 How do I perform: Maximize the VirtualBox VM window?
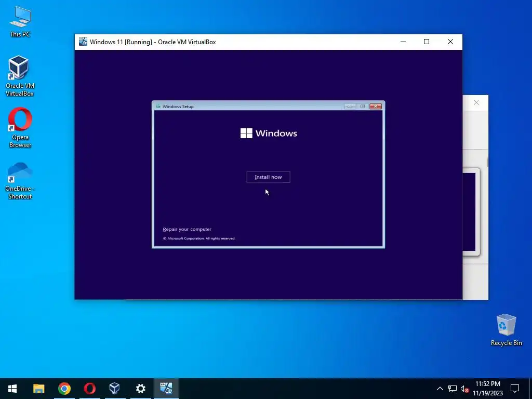[427, 42]
